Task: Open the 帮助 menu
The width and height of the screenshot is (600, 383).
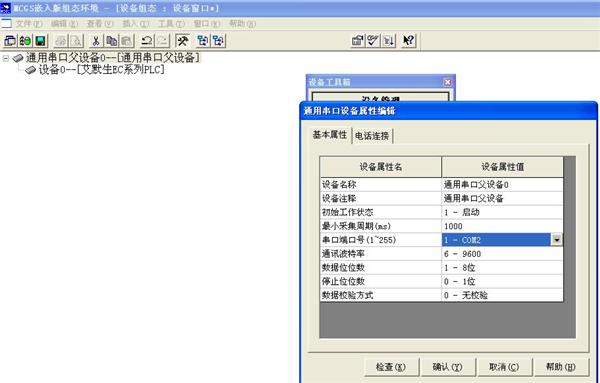Action: [242, 24]
